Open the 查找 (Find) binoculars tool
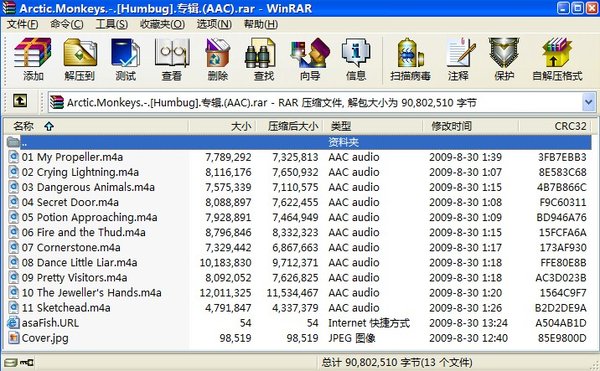Image resolution: width=600 pixels, height=371 pixels. (264, 59)
